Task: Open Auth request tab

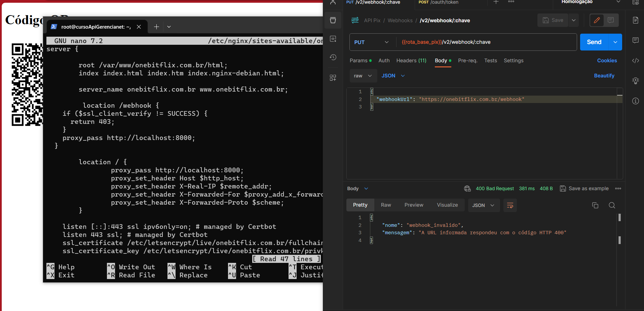Action: coord(384,61)
